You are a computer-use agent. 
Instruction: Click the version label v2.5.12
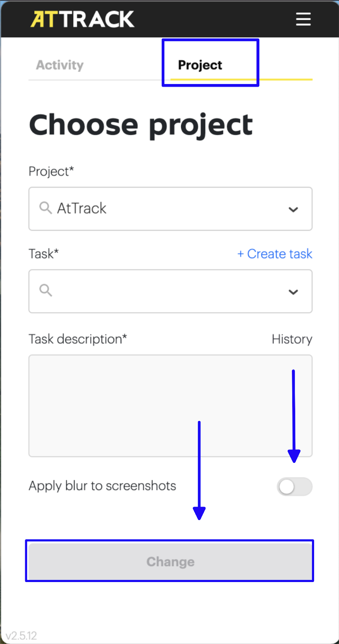pyautogui.click(x=21, y=636)
